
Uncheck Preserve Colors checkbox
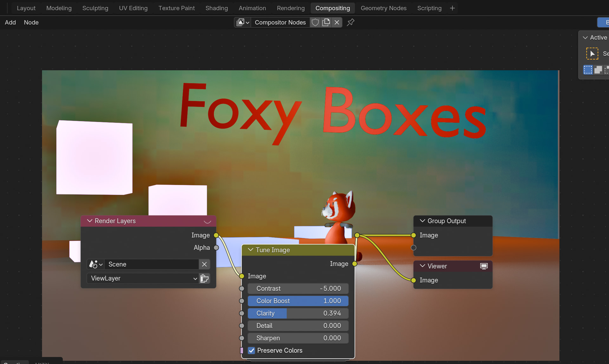(252, 350)
